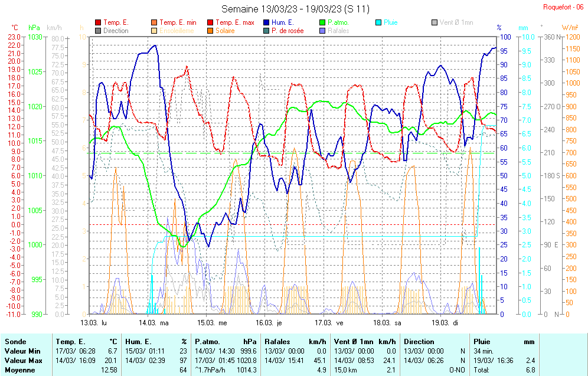Click the grey Vent Ø 1mn legend swatch

tap(435, 23)
